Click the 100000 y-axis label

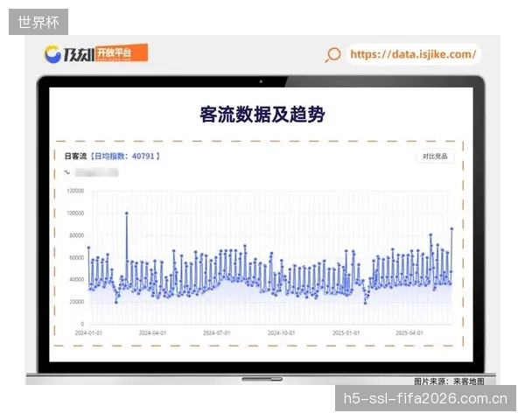pyautogui.click(x=75, y=213)
